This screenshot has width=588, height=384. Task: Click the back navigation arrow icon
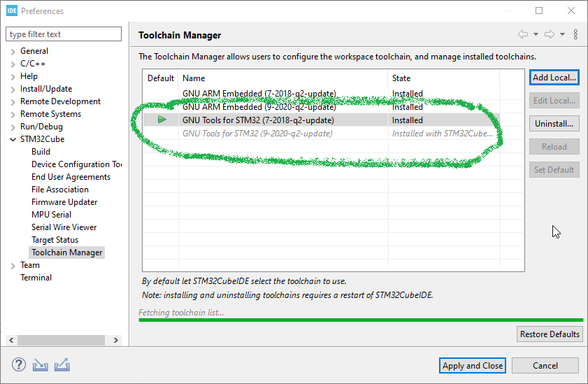tap(523, 34)
